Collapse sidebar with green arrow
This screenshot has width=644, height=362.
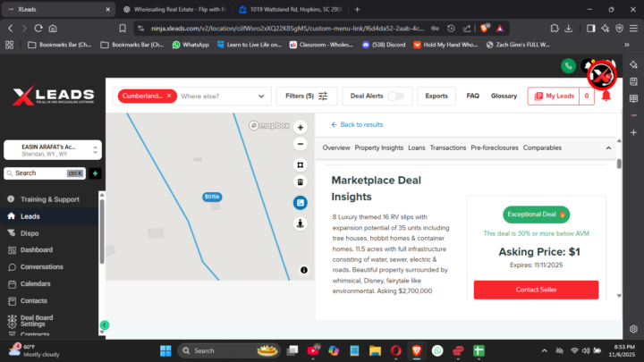(x=105, y=325)
